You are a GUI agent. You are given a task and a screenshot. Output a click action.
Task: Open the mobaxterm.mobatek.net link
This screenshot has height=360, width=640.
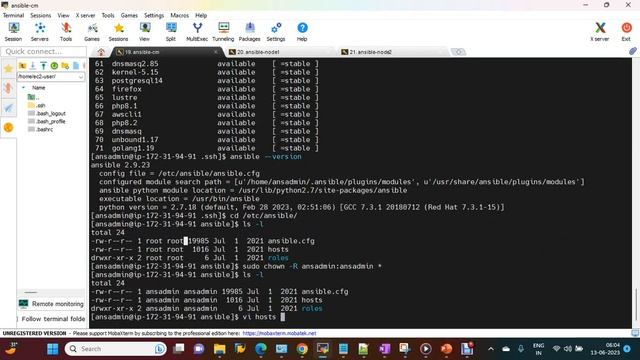coord(279,333)
